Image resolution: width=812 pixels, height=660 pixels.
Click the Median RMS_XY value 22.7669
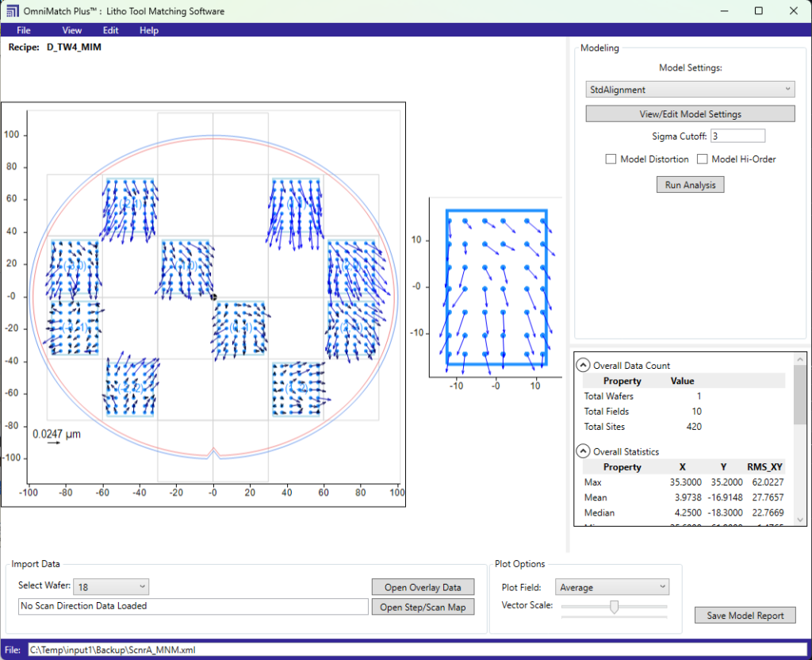click(x=768, y=513)
